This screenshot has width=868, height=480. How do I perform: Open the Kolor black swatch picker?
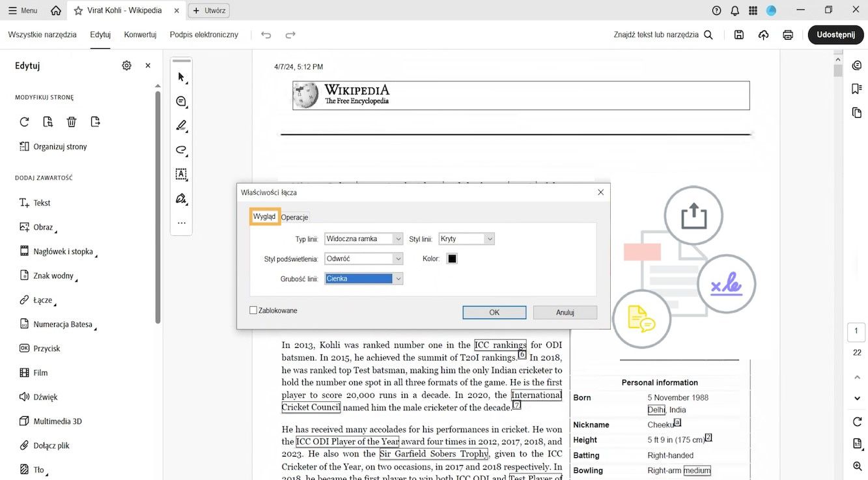point(452,259)
